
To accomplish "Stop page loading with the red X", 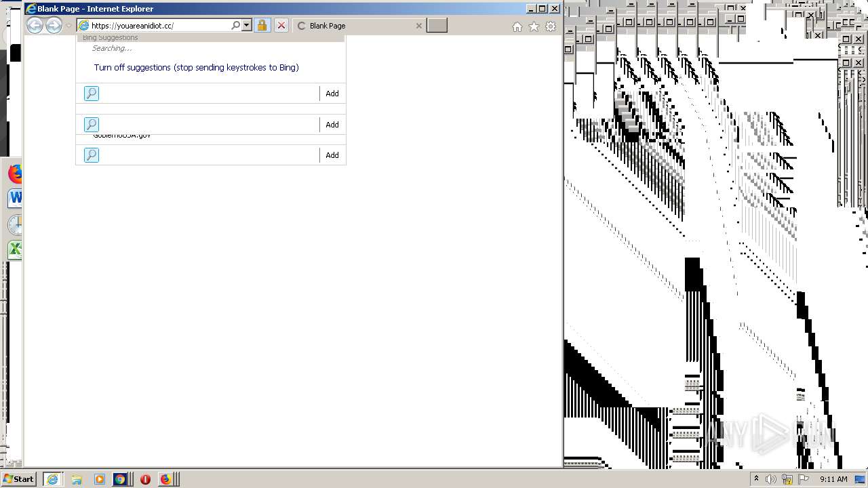I will tap(281, 26).
